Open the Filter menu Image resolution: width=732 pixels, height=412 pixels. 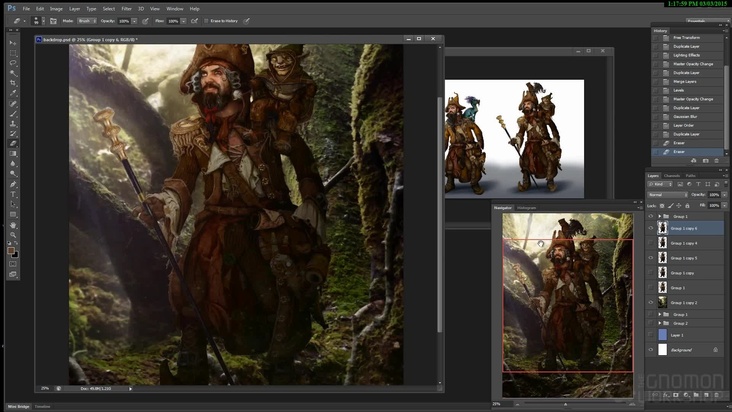point(126,8)
